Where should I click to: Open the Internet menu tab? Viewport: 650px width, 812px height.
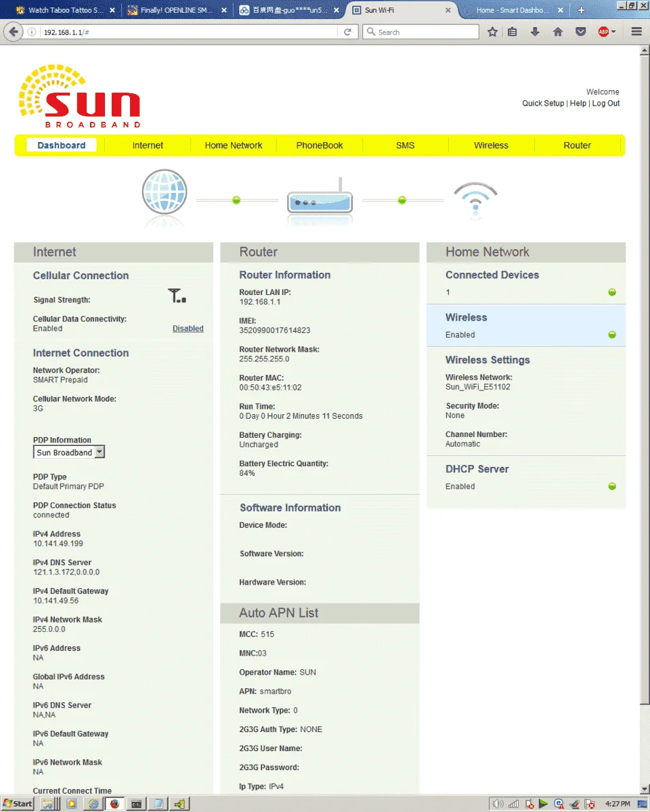point(148,145)
